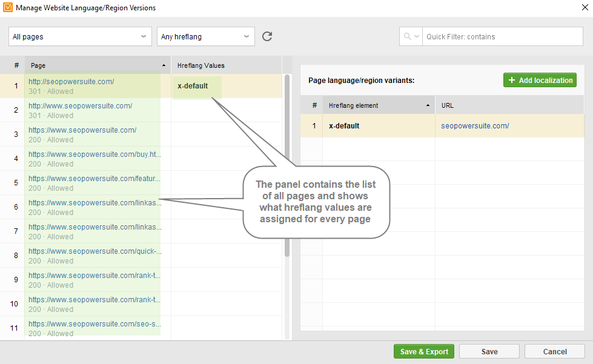Select the rank-t... page in row 9
The image size is (593, 364).
coord(94,275)
